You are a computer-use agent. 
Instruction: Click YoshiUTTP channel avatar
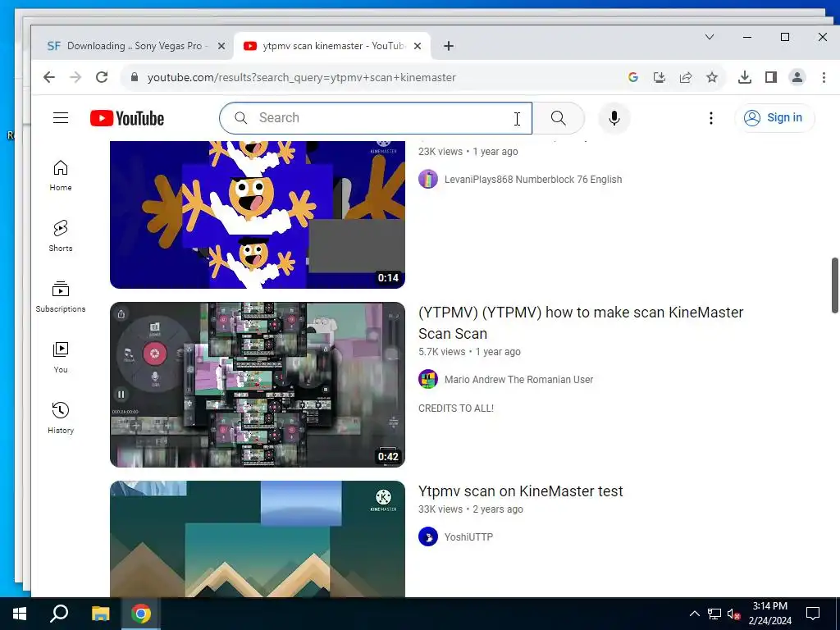[428, 536]
